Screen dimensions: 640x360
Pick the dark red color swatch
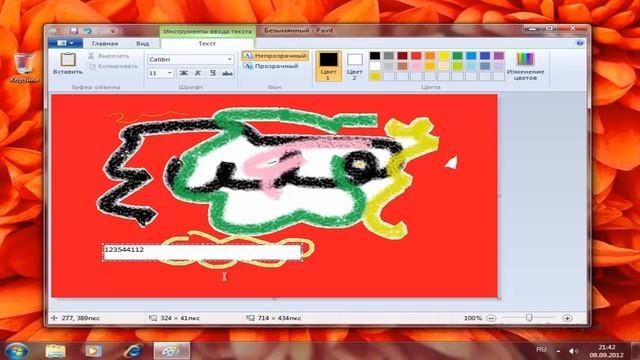[x=402, y=56]
